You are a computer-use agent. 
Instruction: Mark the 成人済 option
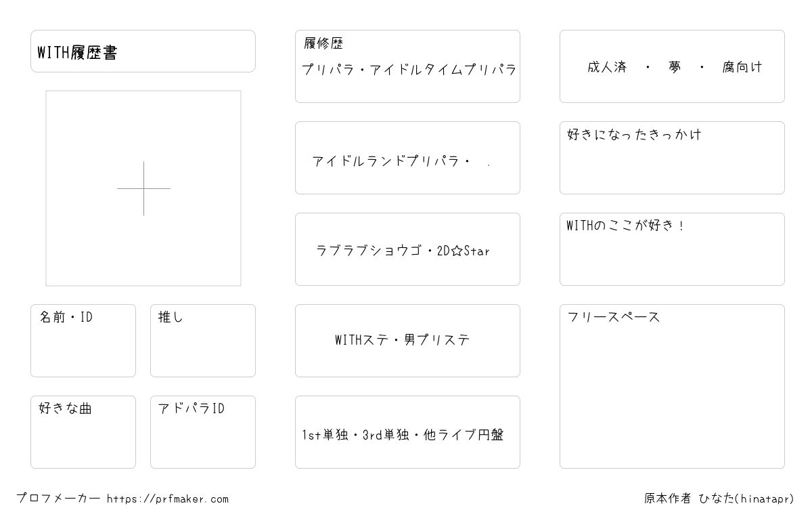607,67
